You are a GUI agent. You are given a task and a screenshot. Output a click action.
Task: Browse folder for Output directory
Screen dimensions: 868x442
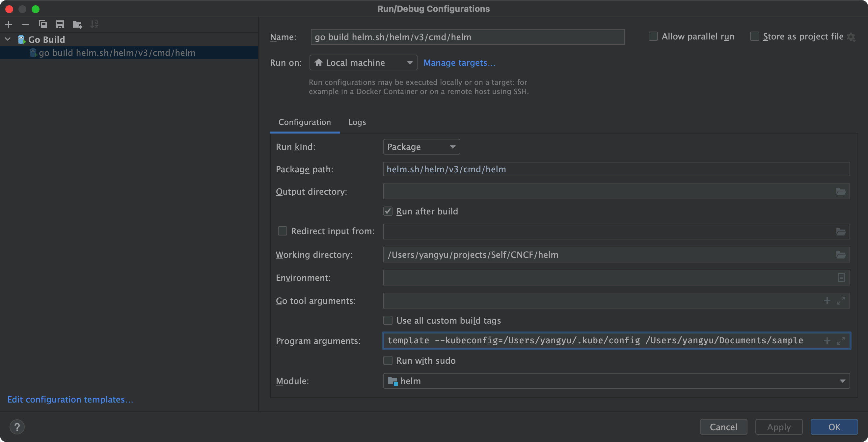coord(841,191)
